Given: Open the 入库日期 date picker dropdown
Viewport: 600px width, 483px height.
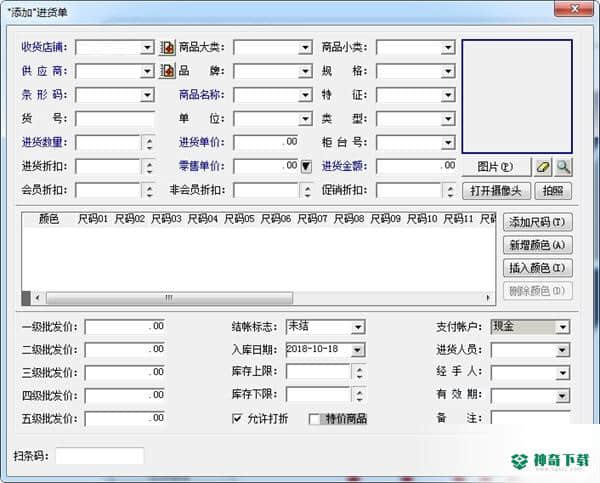Looking at the screenshot, I should 358,350.
